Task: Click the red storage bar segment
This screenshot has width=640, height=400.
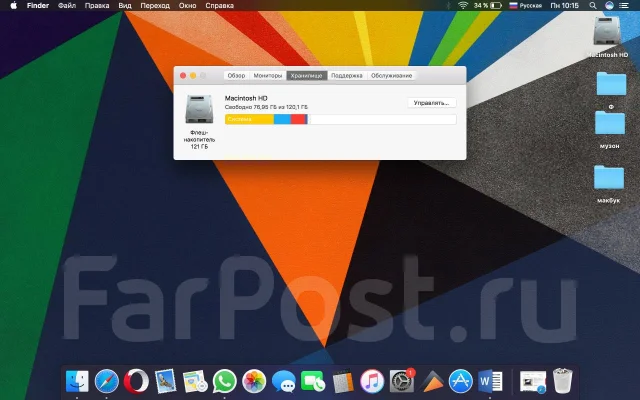Action: pyautogui.click(x=298, y=119)
